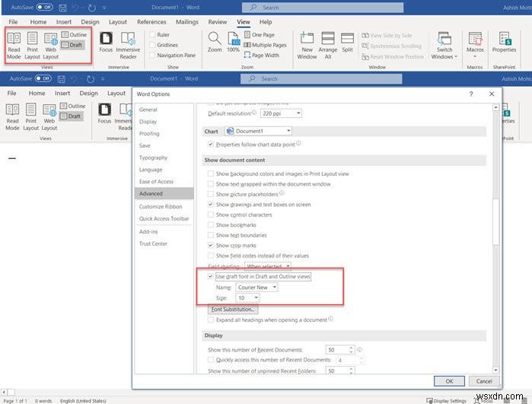Click Web Layout in top ribbon
The width and height of the screenshot is (532, 404).
(x=50, y=46)
